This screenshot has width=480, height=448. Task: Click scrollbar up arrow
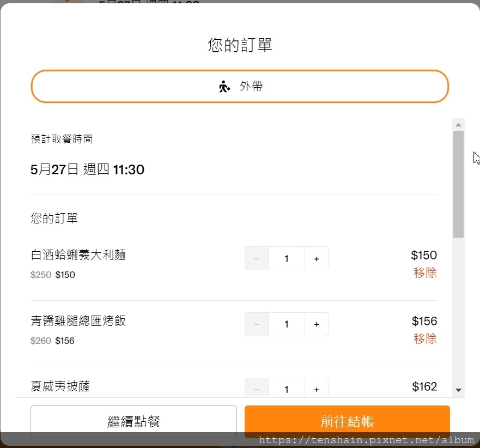coord(458,125)
